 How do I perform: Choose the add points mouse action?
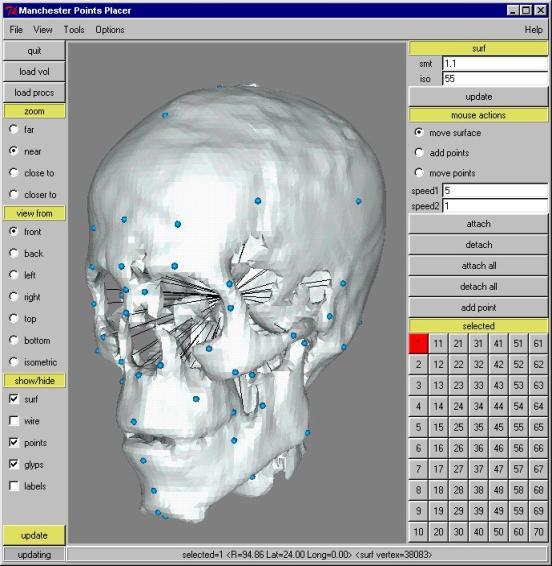tap(419, 153)
